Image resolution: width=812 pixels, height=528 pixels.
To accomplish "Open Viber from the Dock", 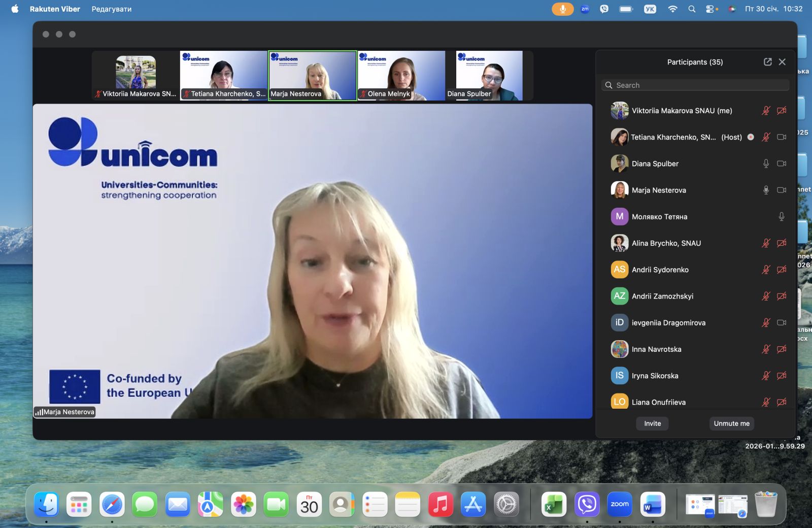I will [x=587, y=505].
